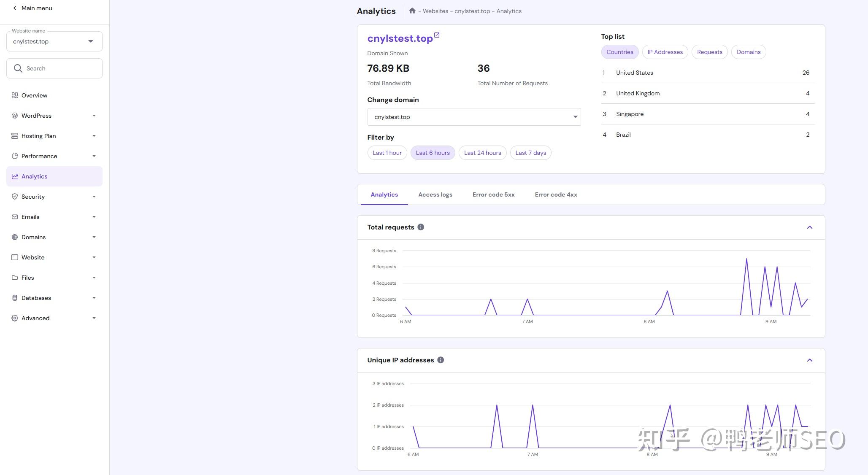Click the Websites breadcrumb link
This screenshot has height=475, width=868.
(435, 11)
